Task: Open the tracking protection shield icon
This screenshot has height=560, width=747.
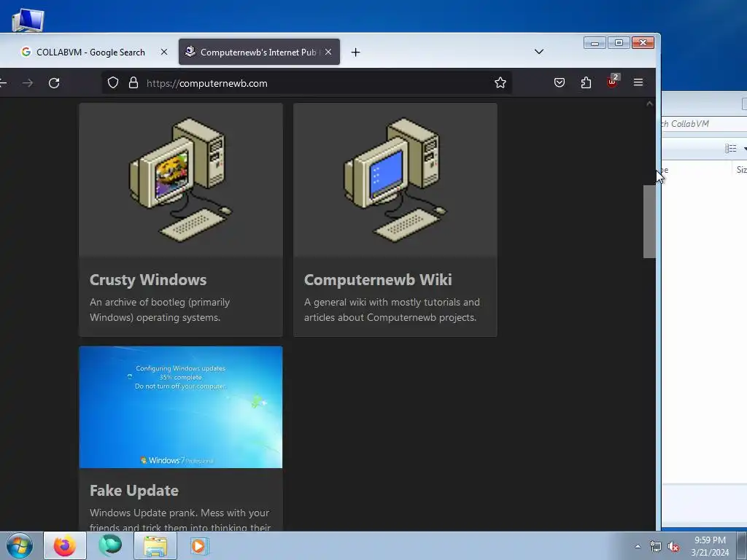Action: click(113, 83)
